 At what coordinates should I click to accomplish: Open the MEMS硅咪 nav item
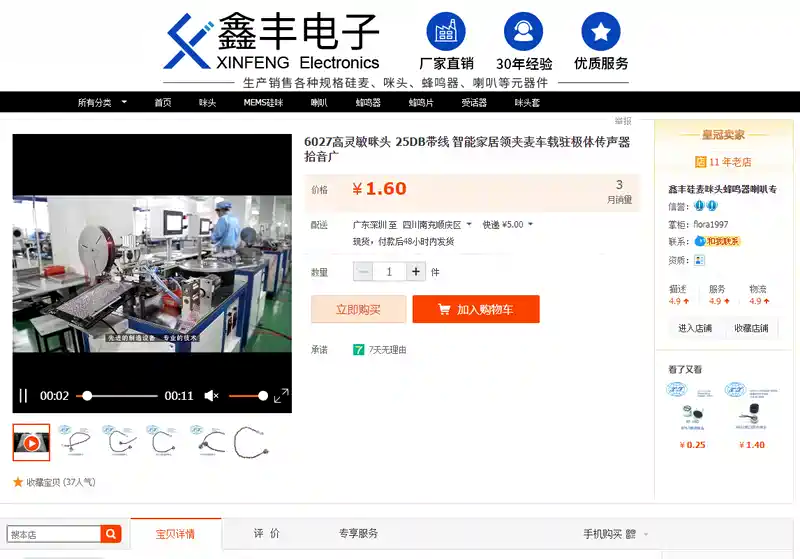pyautogui.click(x=263, y=103)
